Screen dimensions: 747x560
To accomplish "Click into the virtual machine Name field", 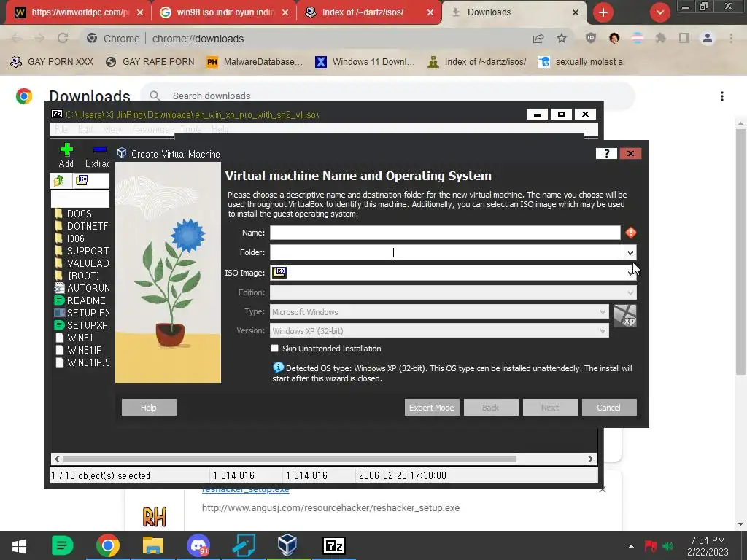I will (x=445, y=233).
